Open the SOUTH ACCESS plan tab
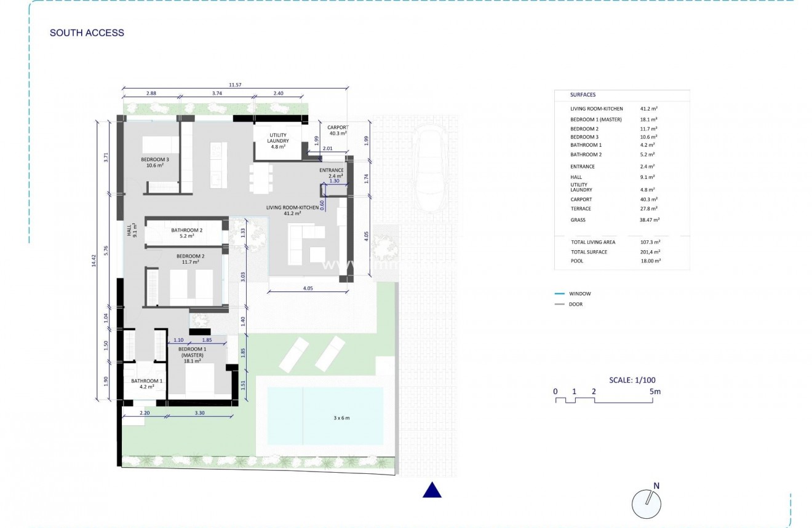The width and height of the screenshot is (812, 528). [86, 33]
